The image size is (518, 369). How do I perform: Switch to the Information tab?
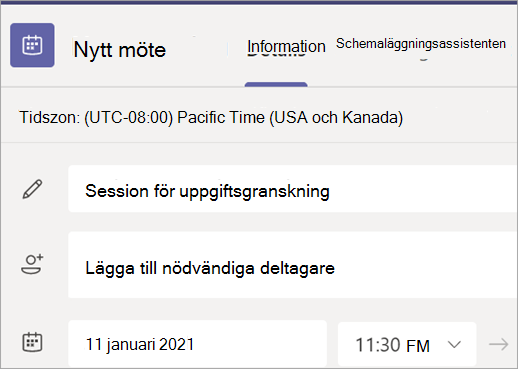(286, 46)
